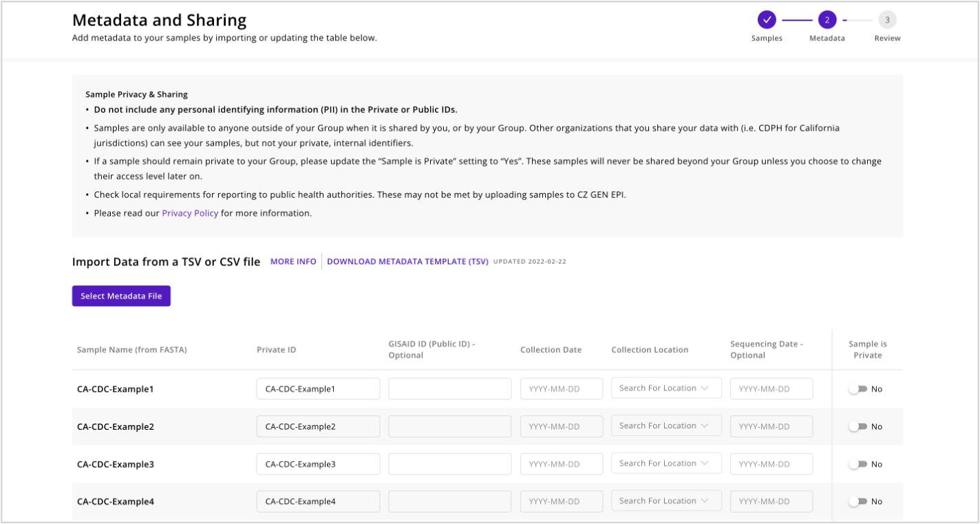
Task: Click the Sequencing Date - Optional column header
Action: [x=767, y=349]
